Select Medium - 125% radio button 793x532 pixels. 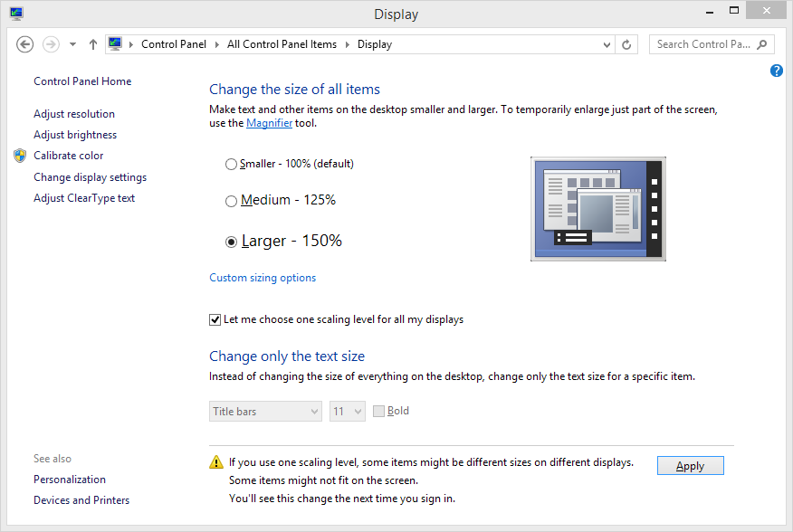tap(231, 201)
